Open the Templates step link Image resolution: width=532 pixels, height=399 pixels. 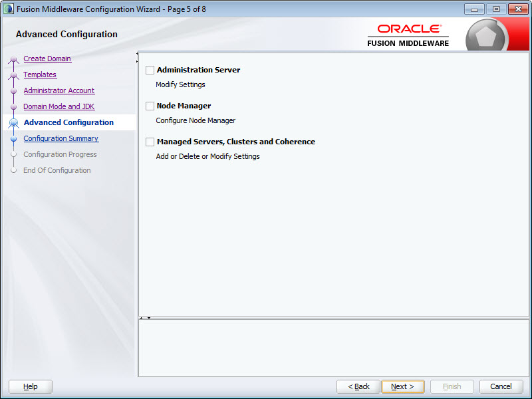coord(40,74)
